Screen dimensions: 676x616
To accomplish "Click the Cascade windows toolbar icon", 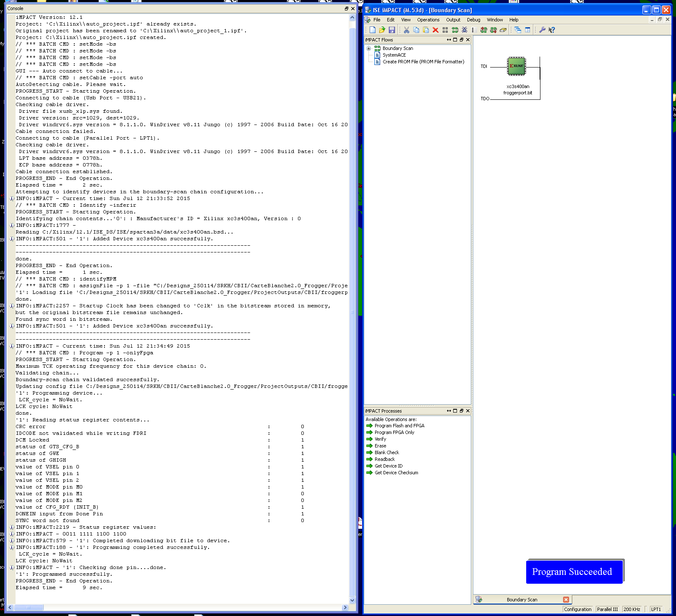I will pyautogui.click(x=518, y=30).
